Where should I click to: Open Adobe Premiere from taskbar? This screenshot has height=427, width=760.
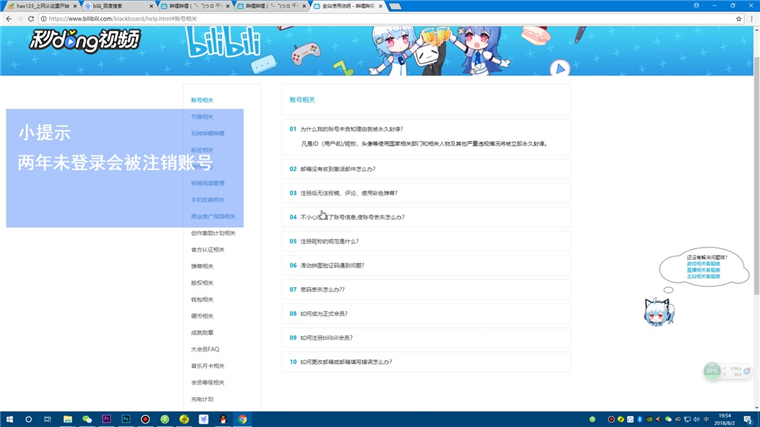coord(107,419)
